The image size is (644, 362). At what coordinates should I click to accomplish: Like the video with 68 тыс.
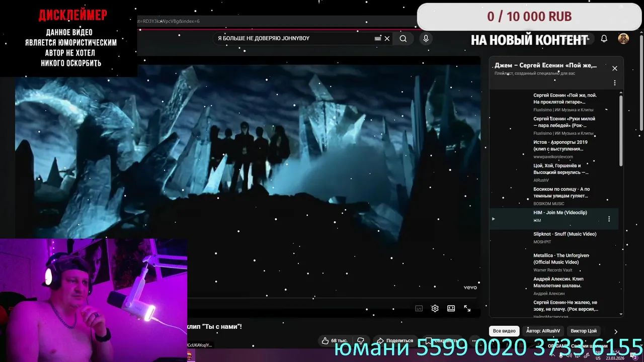[334, 341]
